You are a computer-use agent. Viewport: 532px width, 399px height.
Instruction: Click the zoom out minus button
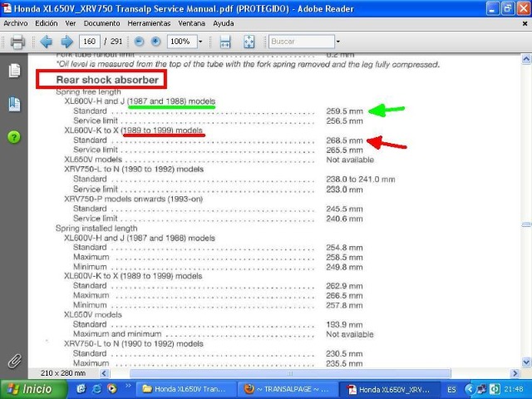[x=139, y=41]
